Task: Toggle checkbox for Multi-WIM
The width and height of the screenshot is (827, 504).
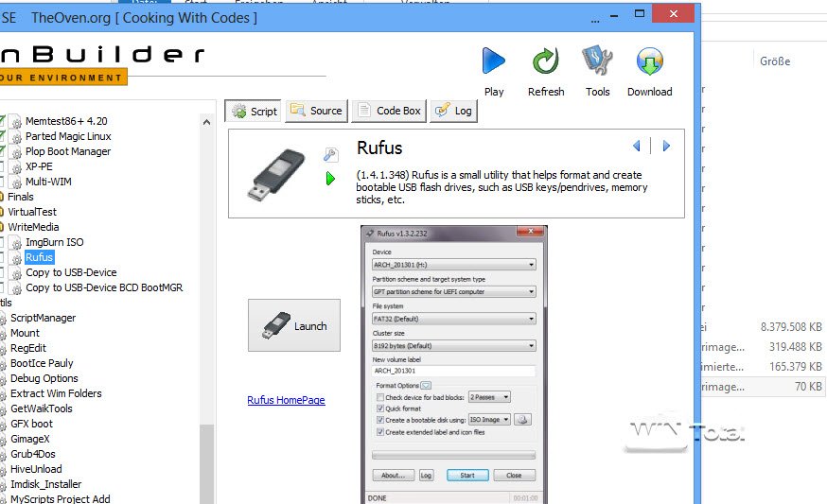Action: (2, 182)
